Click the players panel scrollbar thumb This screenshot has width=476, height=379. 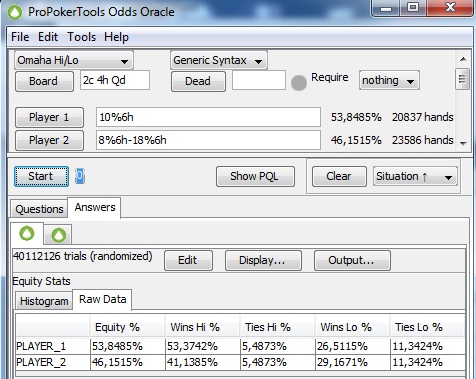(x=462, y=79)
